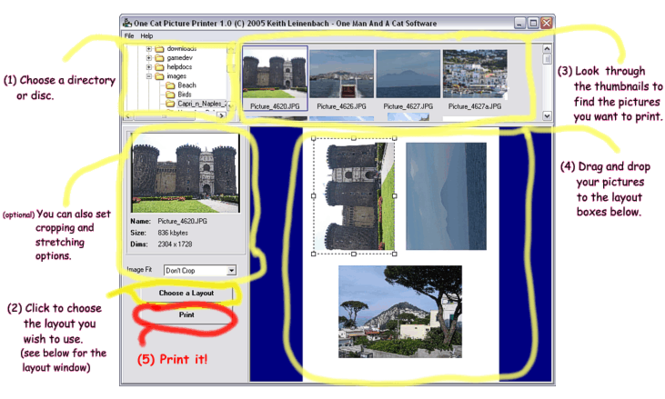The height and width of the screenshot is (399, 665).
Task: Click the Beach folder icon
Action: [x=170, y=86]
